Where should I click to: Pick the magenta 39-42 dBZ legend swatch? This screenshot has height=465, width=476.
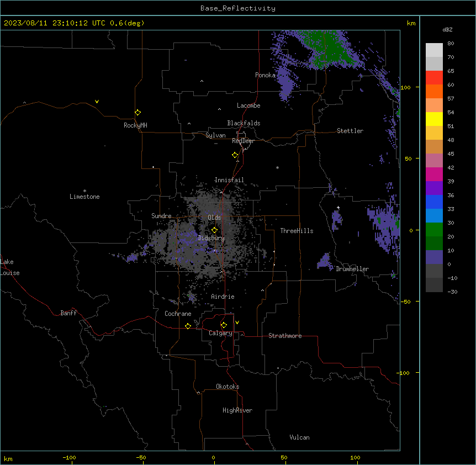434,174
